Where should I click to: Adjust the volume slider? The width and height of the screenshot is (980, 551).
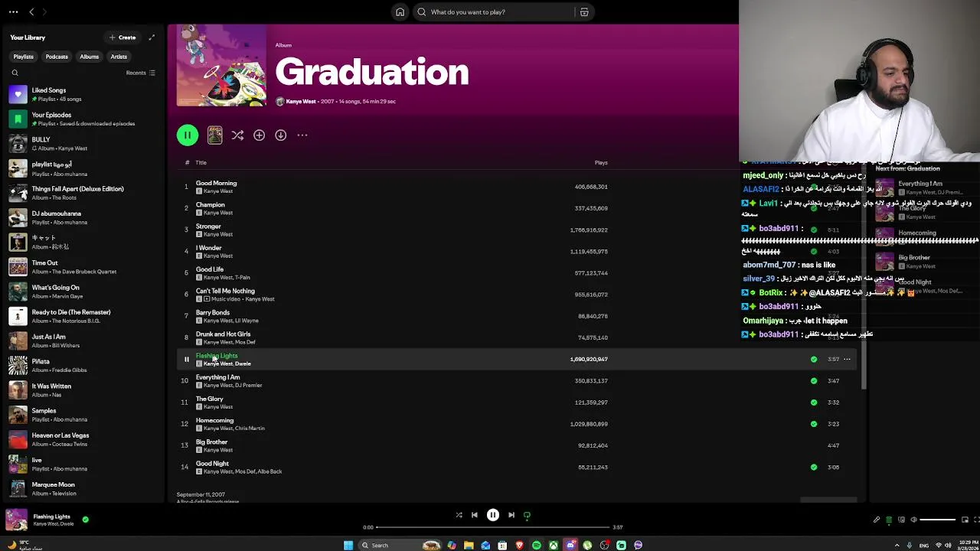click(938, 520)
